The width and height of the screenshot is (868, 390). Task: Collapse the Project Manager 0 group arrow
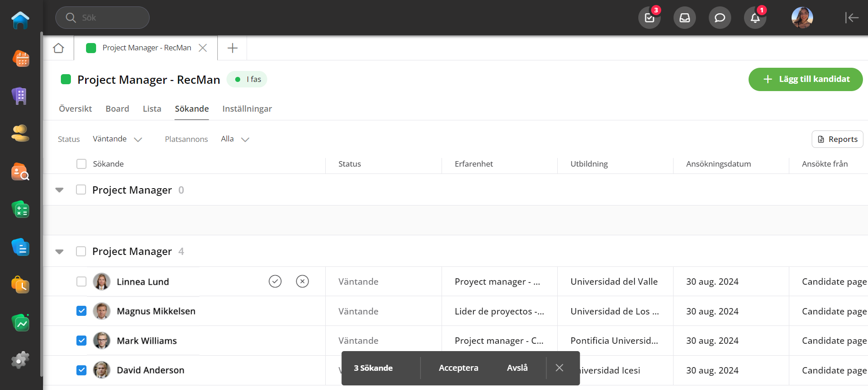(x=59, y=190)
